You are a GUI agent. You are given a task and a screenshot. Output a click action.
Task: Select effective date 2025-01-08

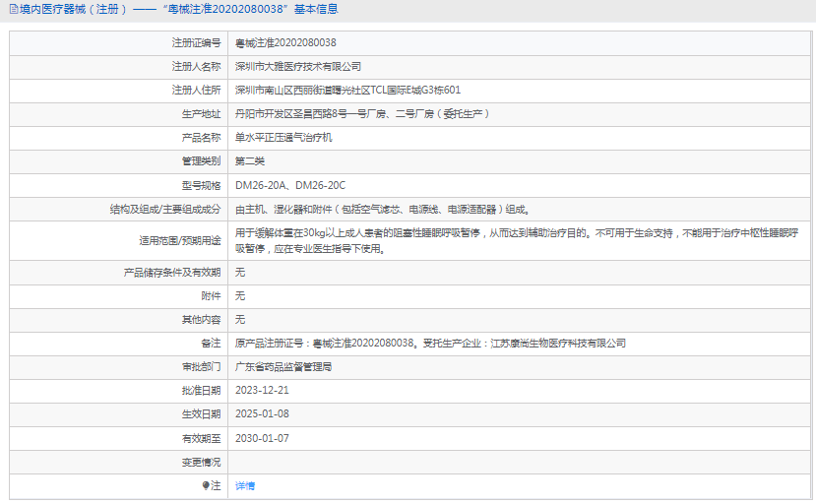click(x=262, y=413)
